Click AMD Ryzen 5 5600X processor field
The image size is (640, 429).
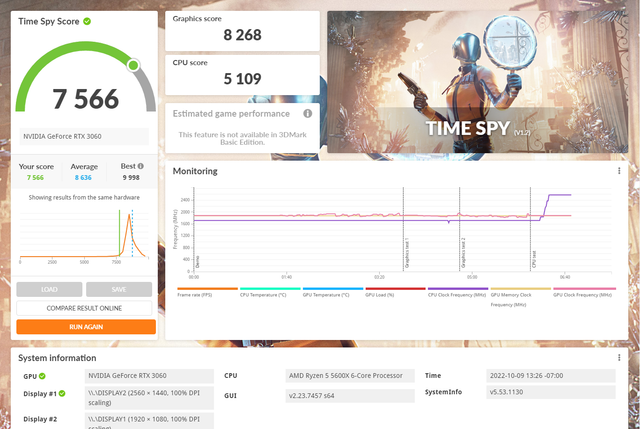(x=350, y=376)
